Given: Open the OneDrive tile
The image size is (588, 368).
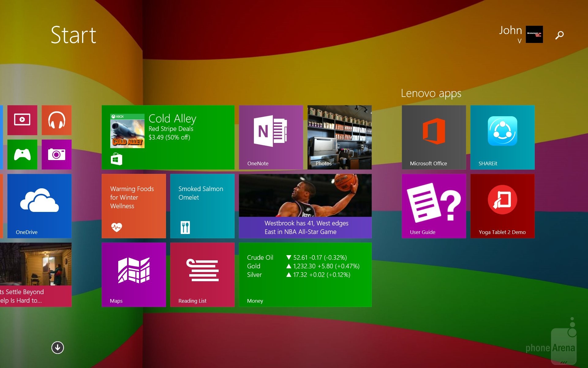Looking at the screenshot, I should click(39, 206).
